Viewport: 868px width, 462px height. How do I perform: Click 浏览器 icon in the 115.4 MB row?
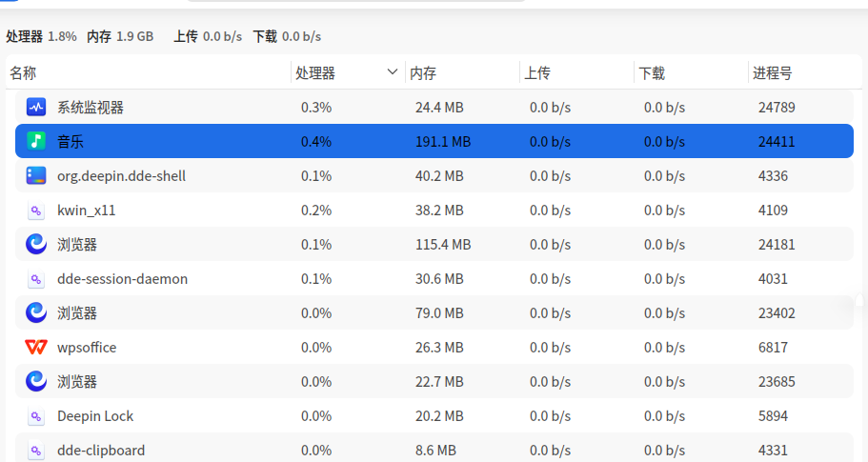pyautogui.click(x=36, y=244)
